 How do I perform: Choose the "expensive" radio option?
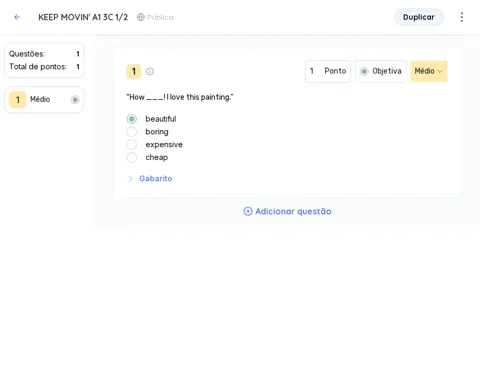[132, 144]
